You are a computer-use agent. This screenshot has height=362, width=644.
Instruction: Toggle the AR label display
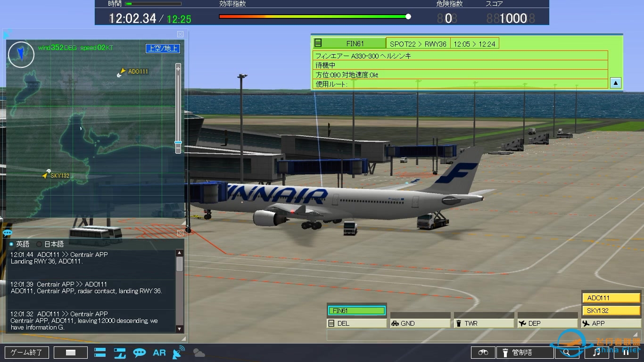(159, 353)
